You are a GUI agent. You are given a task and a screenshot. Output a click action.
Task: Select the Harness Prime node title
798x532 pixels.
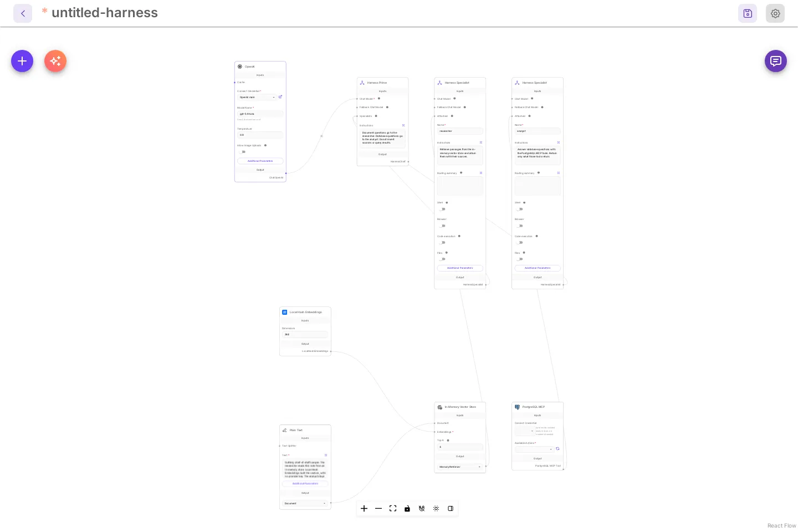[377, 83]
